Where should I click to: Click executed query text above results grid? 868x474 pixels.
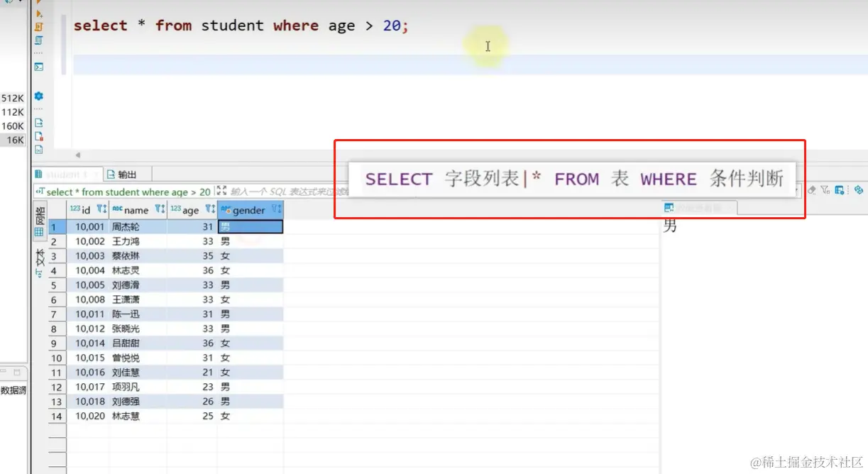[x=128, y=192]
